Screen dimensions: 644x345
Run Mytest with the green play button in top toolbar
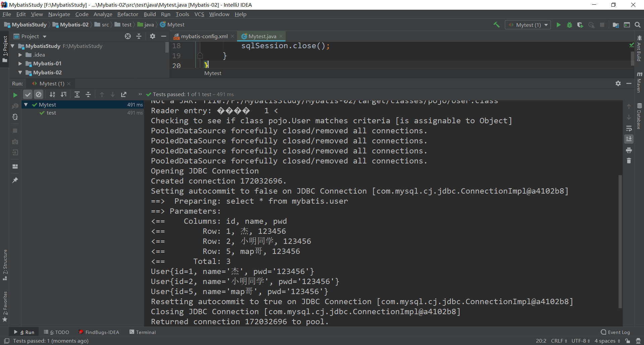(x=558, y=25)
